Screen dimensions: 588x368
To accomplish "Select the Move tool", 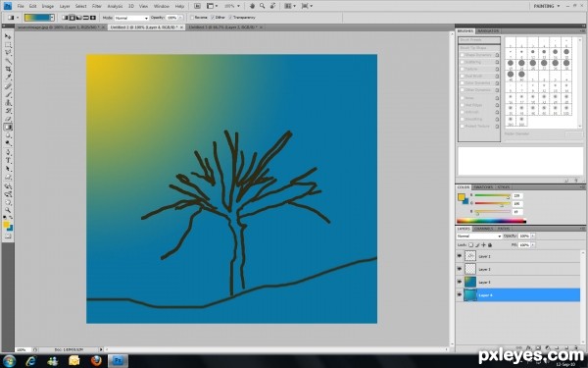I will (8, 36).
